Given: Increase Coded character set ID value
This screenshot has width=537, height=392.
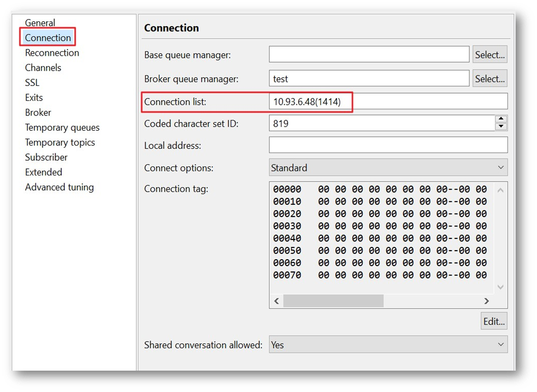Looking at the screenshot, I should [x=501, y=119].
